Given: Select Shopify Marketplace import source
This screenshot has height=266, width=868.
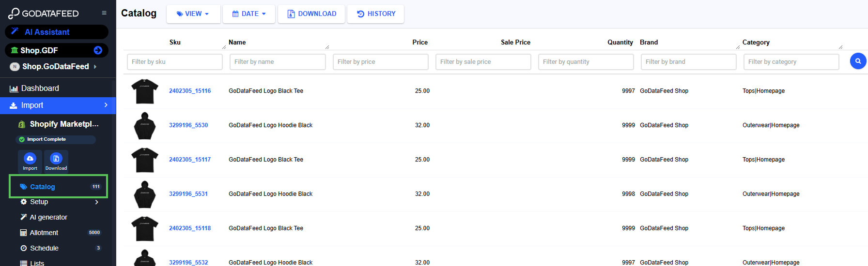Looking at the screenshot, I should [x=58, y=124].
